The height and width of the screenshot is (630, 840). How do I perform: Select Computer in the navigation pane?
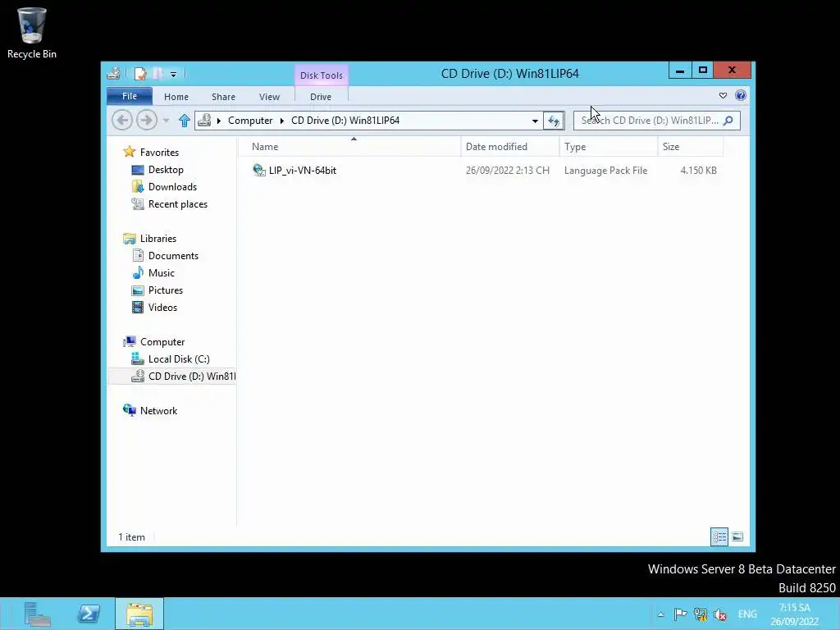(x=162, y=342)
